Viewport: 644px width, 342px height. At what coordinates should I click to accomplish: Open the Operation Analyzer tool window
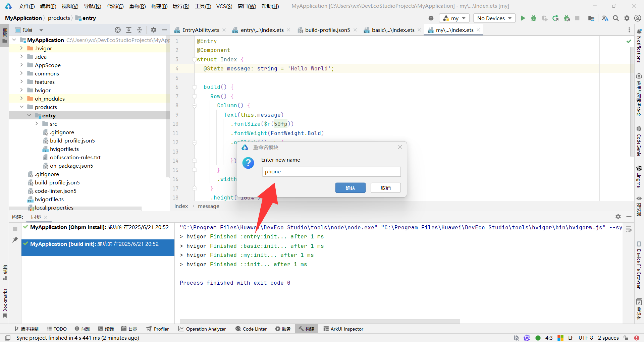202,329
